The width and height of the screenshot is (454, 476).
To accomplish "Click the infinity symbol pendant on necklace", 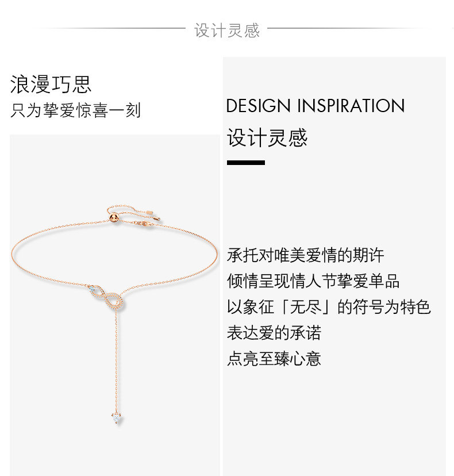I will coord(106,297).
